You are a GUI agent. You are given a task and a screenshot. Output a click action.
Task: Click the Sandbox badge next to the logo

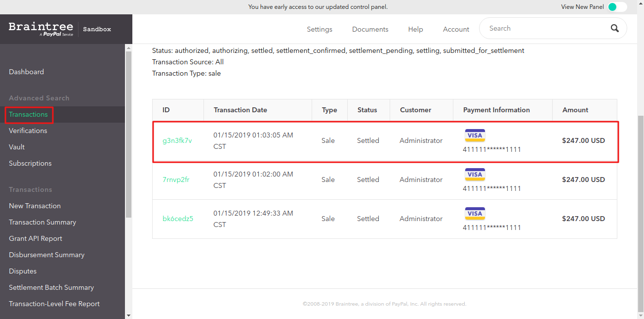[96, 29]
